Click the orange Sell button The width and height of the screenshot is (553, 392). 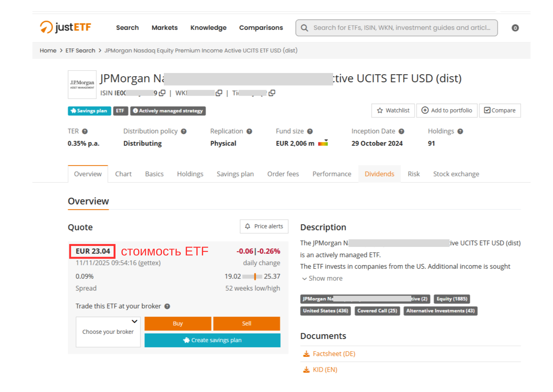tap(247, 323)
